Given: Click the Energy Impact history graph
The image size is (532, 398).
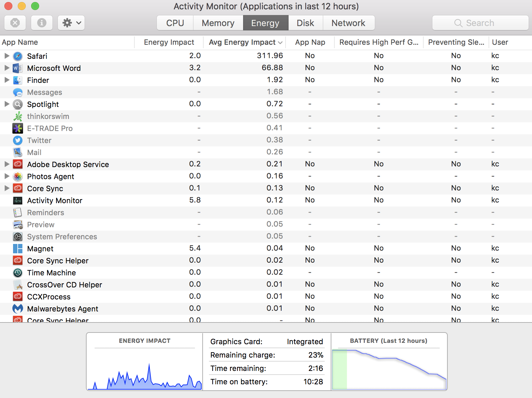Looking at the screenshot, I should (x=145, y=369).
